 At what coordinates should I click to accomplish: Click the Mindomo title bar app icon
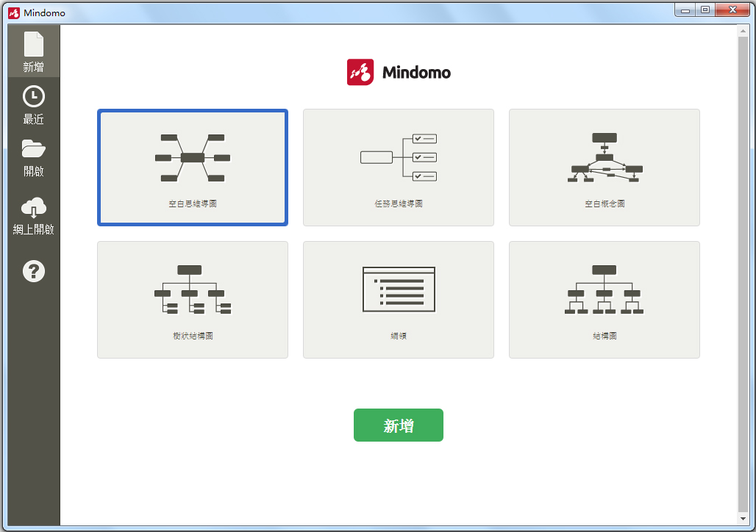[x=14, y=13]
